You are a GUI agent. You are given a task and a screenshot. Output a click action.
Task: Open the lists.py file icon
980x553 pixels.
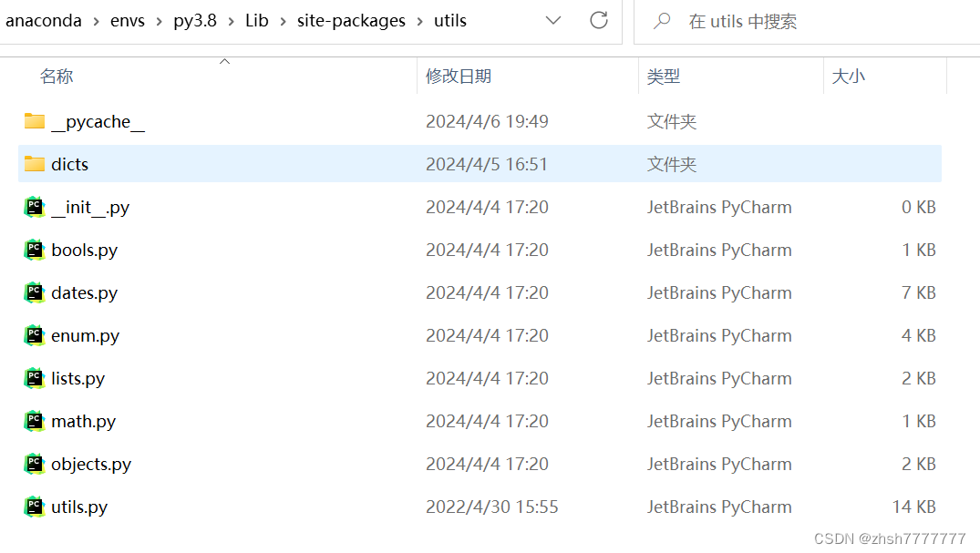(34, 378)
